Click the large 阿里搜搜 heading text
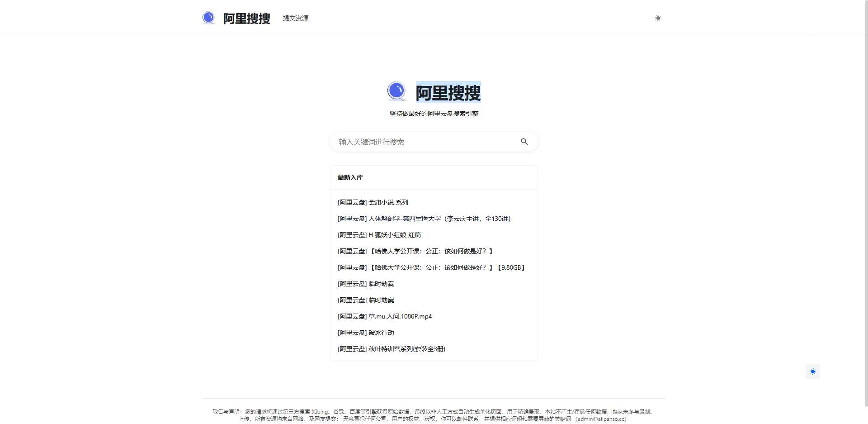Image resolution: width=868 pixels, height=424 pixels. 448,93
